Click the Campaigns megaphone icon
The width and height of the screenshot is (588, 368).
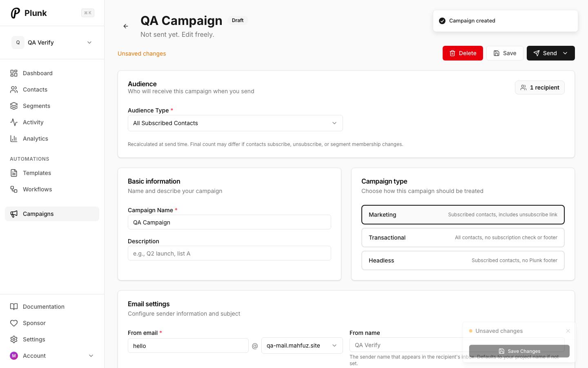pos(14,214)
